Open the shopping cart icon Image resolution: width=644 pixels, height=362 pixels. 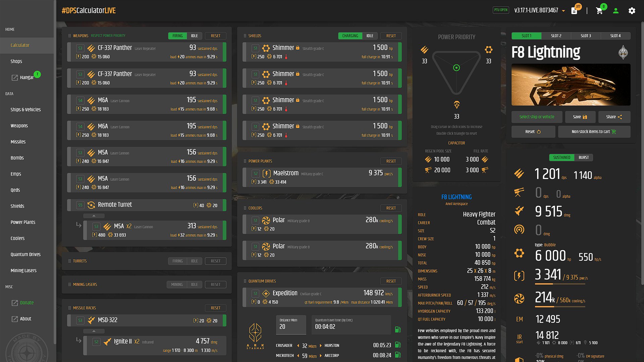pyautogui.click(x=599, y=11)
